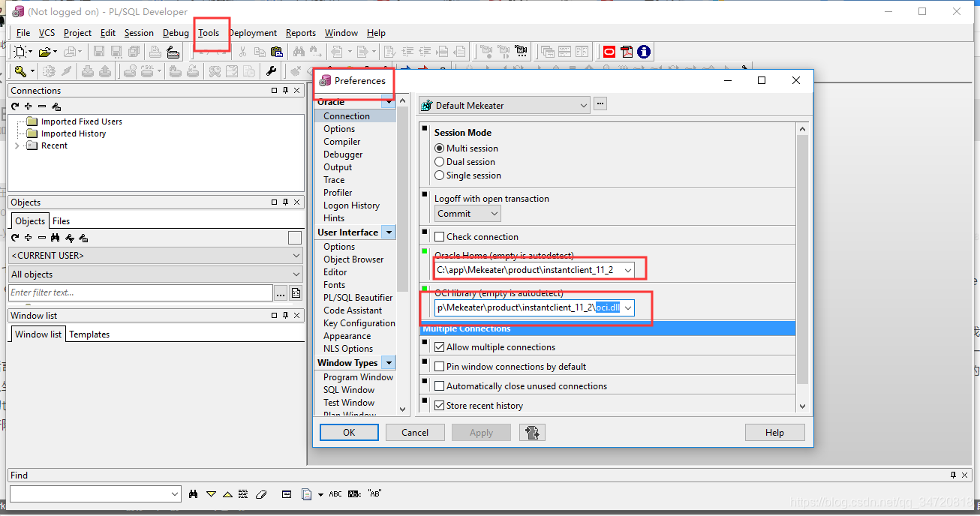
Task: Select Key Configuration preference page
Action: click(x=359, y=323)
